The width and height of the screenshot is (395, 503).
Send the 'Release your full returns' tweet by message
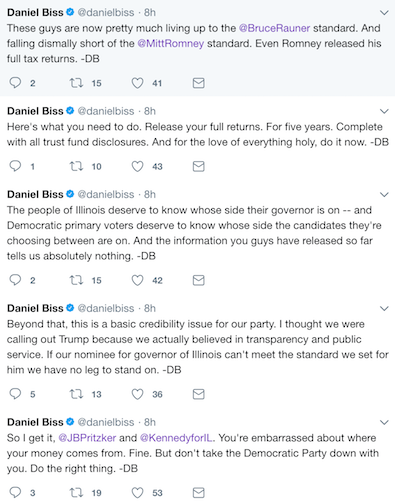[199, 166]
